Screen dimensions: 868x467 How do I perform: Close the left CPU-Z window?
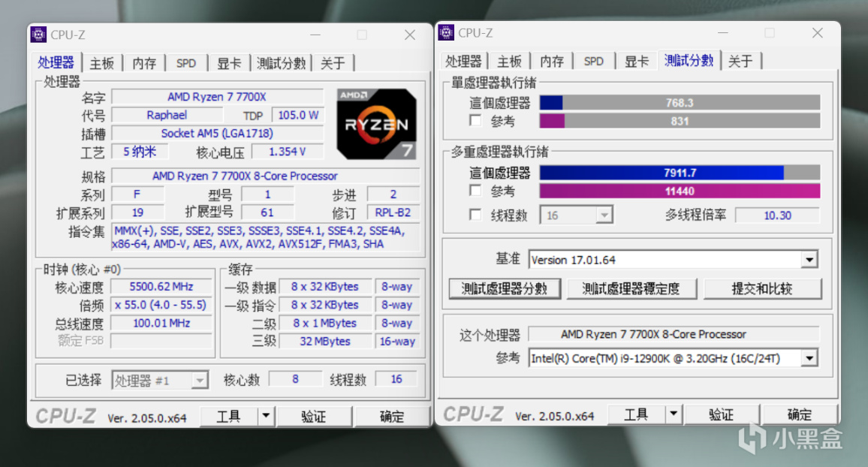(410, 35)
